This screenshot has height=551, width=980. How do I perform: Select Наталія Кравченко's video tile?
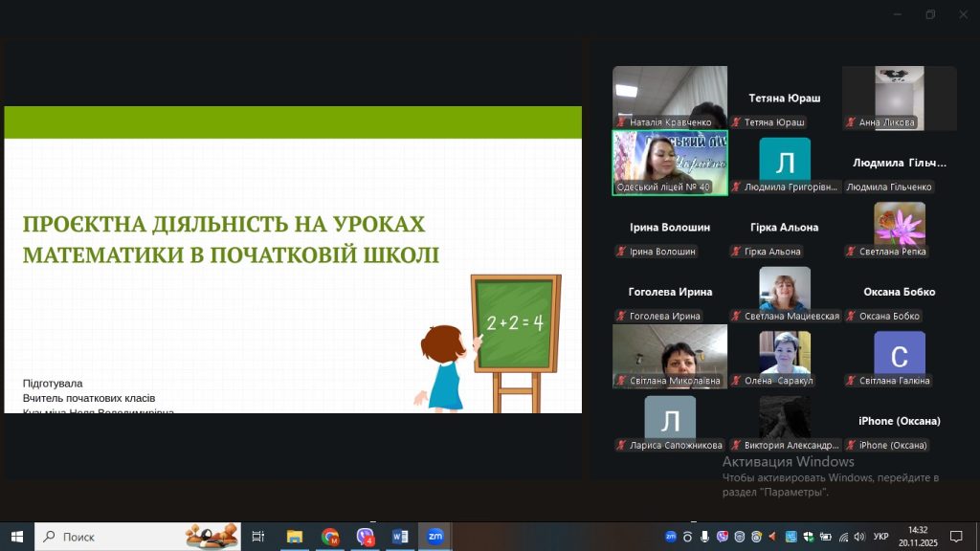click(670, 98)
